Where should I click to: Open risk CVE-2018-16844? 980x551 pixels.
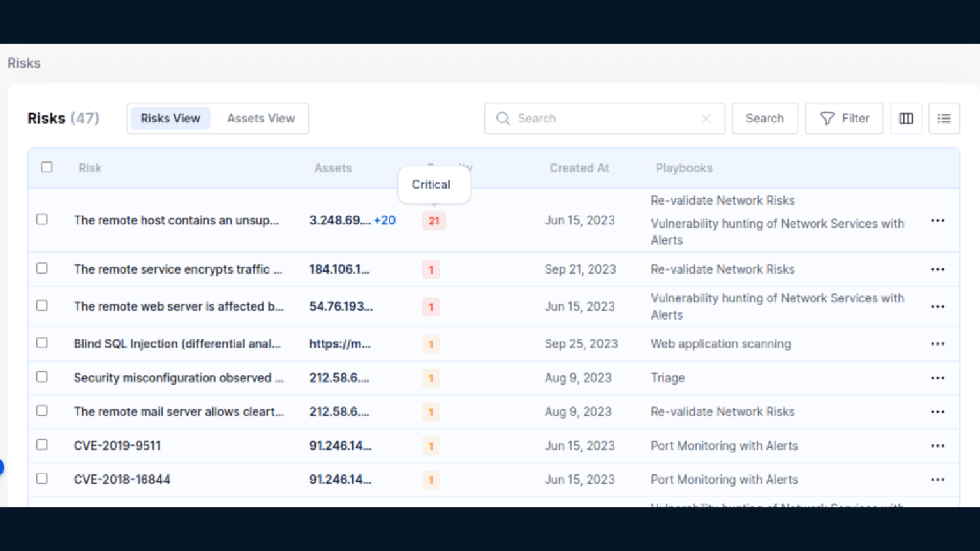(122, 480)
